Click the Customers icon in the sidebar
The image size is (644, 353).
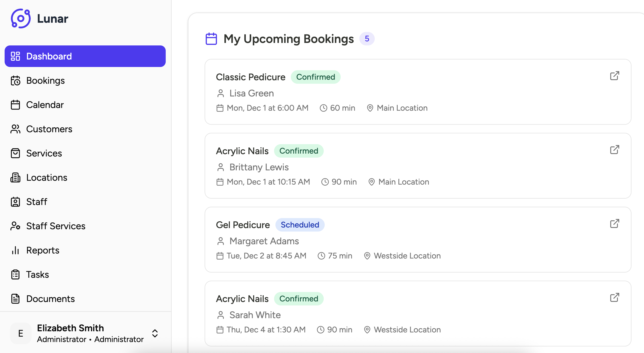pos(16,129)
